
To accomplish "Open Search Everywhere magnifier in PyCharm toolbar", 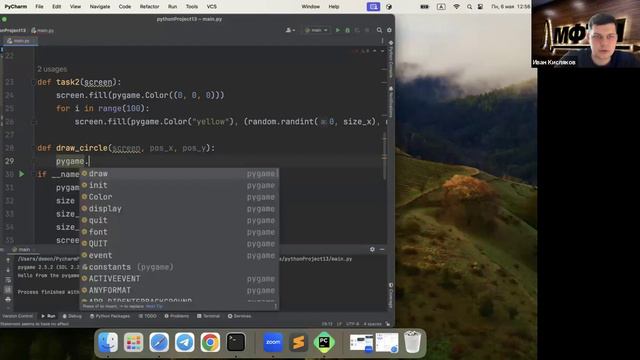I will [x=379, y=30].
